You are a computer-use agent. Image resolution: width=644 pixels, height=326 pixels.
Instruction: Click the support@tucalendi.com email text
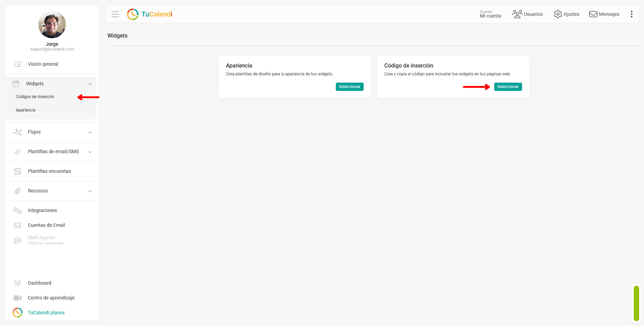tap(52, 49)
